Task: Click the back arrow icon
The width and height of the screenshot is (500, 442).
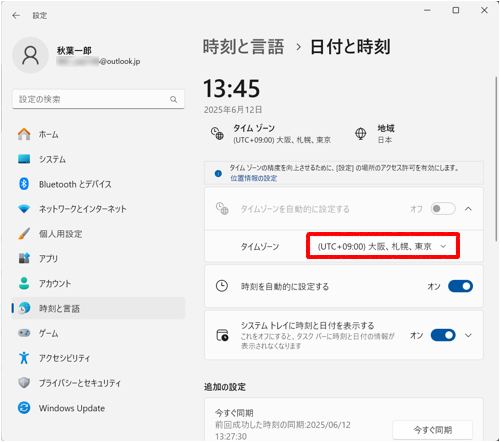Action: click(16, 15)
